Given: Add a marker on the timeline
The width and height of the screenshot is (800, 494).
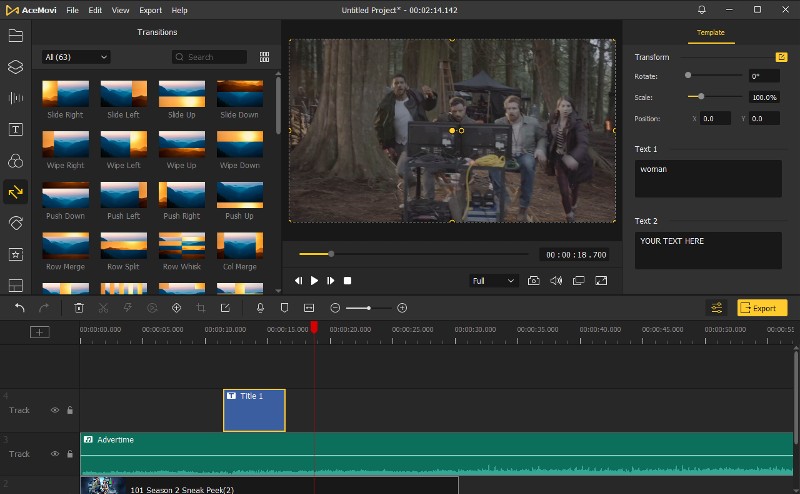Looking at the screenshot, I should tap(285, 308).
